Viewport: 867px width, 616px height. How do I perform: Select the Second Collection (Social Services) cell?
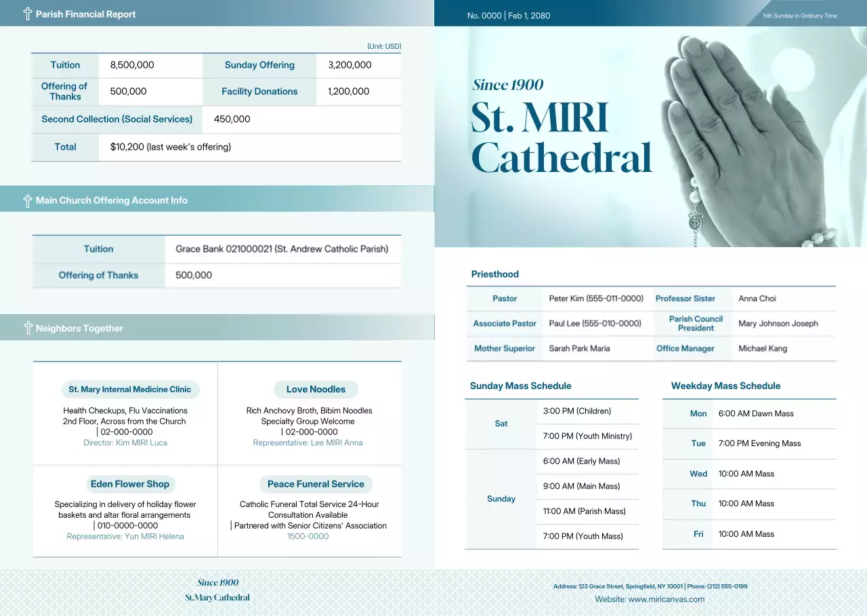pyautogui.click(x=117, y=119)
